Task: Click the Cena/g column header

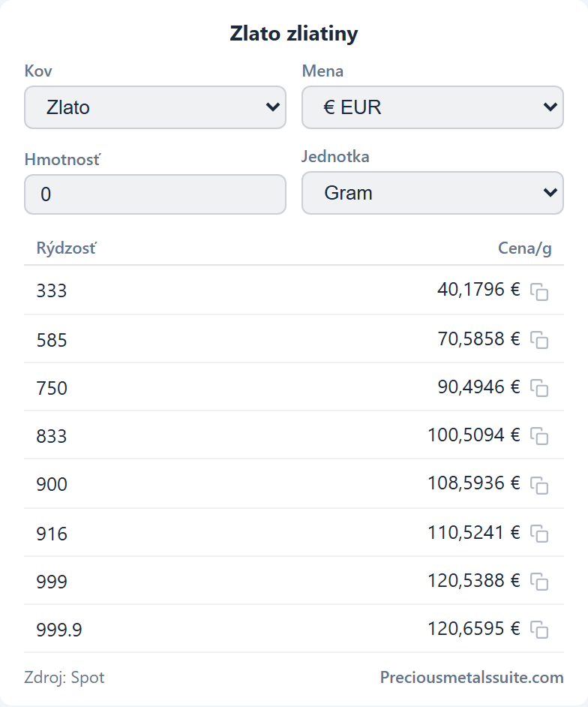Action: click(x=524, y=248)
